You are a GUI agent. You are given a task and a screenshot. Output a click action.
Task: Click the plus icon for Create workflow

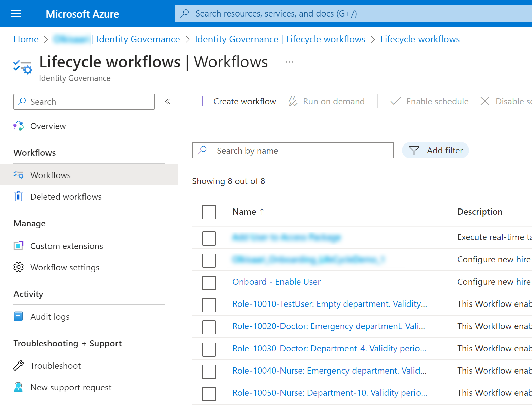click(203, 101)
